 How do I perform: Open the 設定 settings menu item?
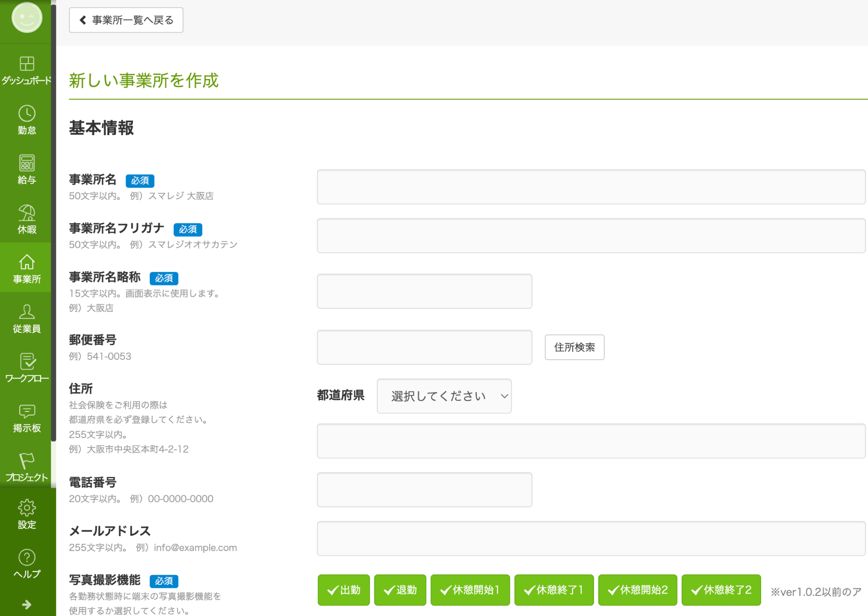point(27,514)
